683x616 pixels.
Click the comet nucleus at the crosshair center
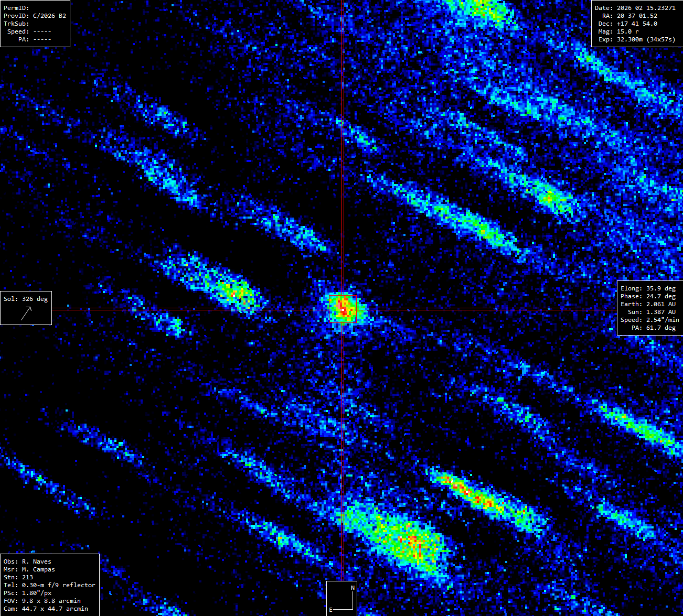tap(343, 309)
